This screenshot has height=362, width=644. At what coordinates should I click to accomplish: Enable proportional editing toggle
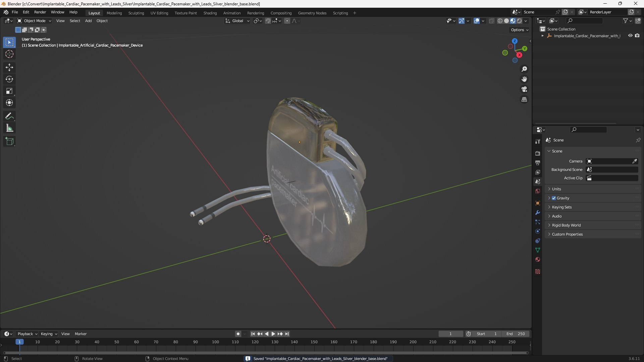pyautogui.click(x=287, y=21)
